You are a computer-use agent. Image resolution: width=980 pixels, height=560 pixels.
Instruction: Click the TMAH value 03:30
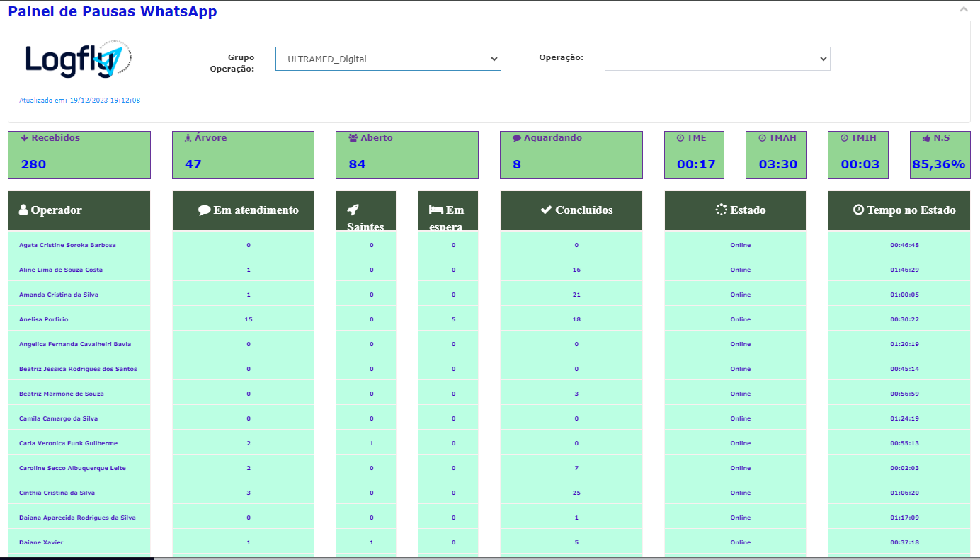pos(778,164)
